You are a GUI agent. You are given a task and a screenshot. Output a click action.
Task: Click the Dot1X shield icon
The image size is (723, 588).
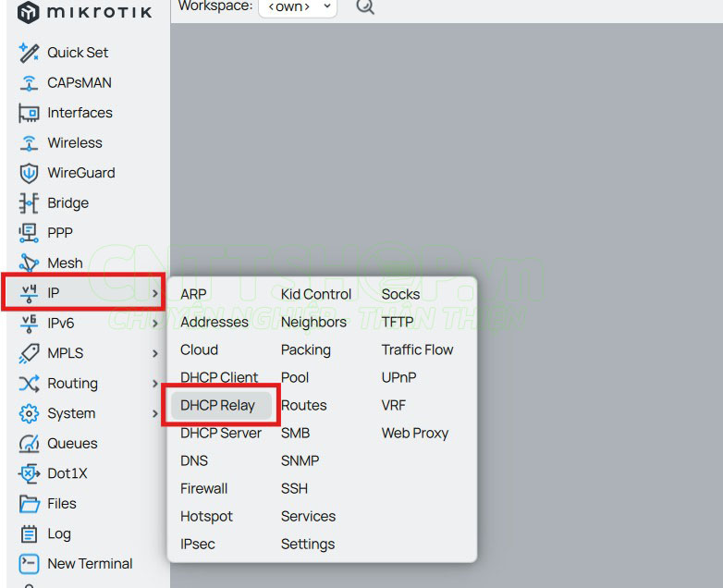29,473
